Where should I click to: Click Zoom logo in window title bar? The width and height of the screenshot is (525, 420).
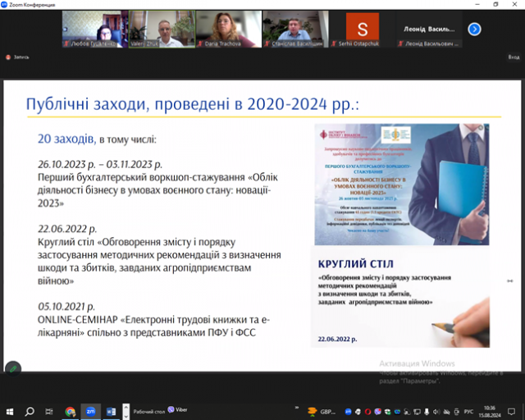click(4, 5)
